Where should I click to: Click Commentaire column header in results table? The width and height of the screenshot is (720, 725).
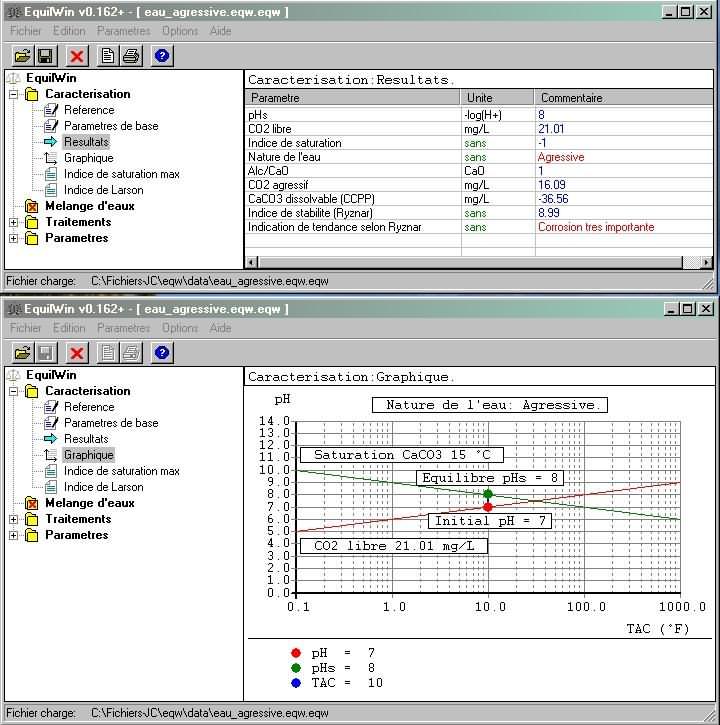pyautogui.click(x=624, y=98)
